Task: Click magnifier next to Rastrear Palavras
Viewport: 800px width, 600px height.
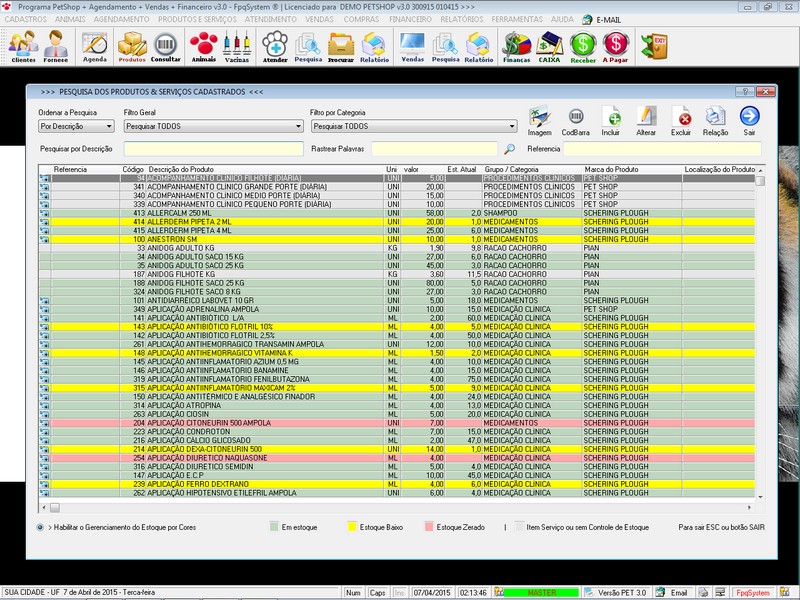Action: coord(509,149)
